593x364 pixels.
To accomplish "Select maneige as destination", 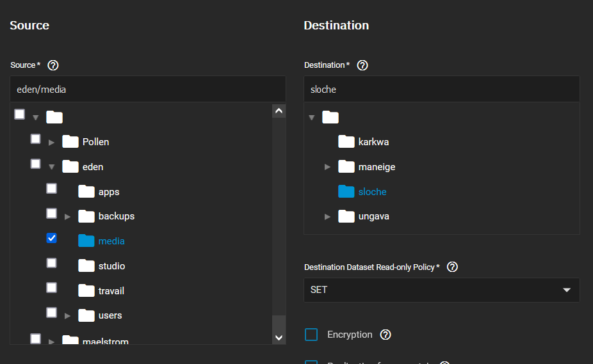I will [377, 167].
